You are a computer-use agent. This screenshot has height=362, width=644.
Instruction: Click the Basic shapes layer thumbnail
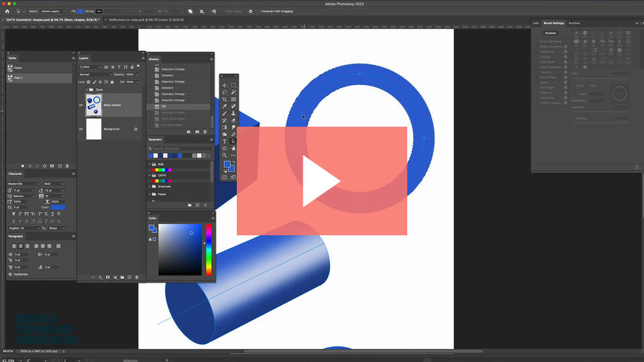(94, 105)
